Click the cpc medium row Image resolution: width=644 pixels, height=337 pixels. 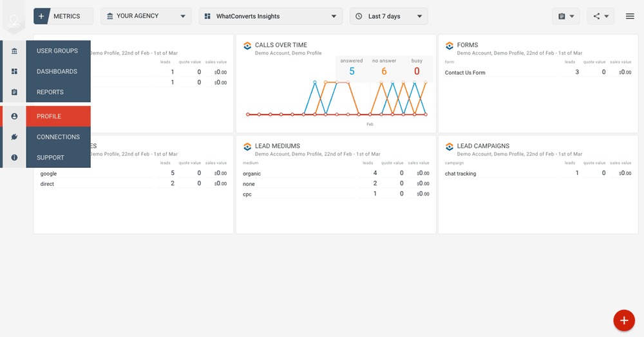coord(336,194)
